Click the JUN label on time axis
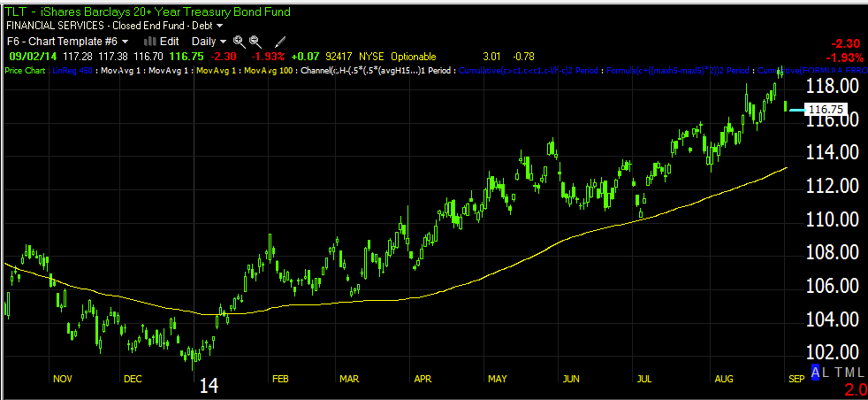 (x=571, y=379)
